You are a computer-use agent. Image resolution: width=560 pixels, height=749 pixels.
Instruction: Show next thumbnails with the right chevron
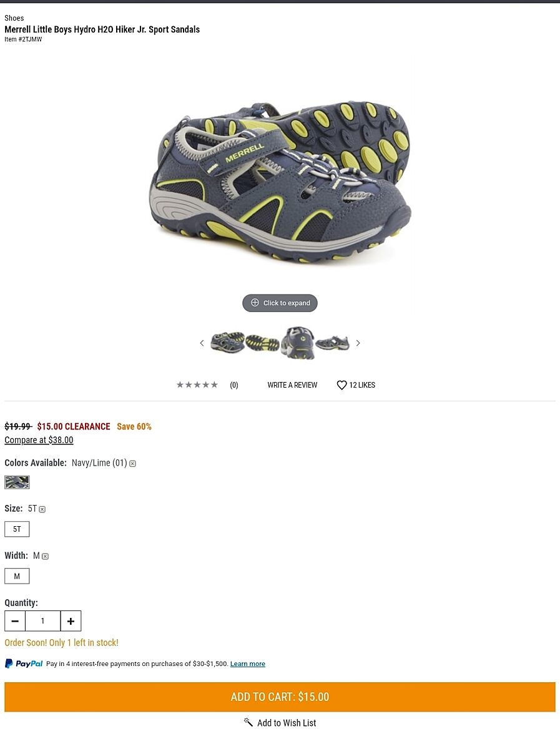tap(358, 343)
